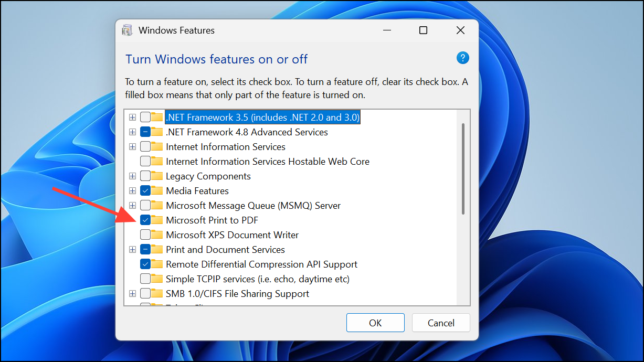
Task: Click the Media Features folder icon
Action: pos(157,191)
